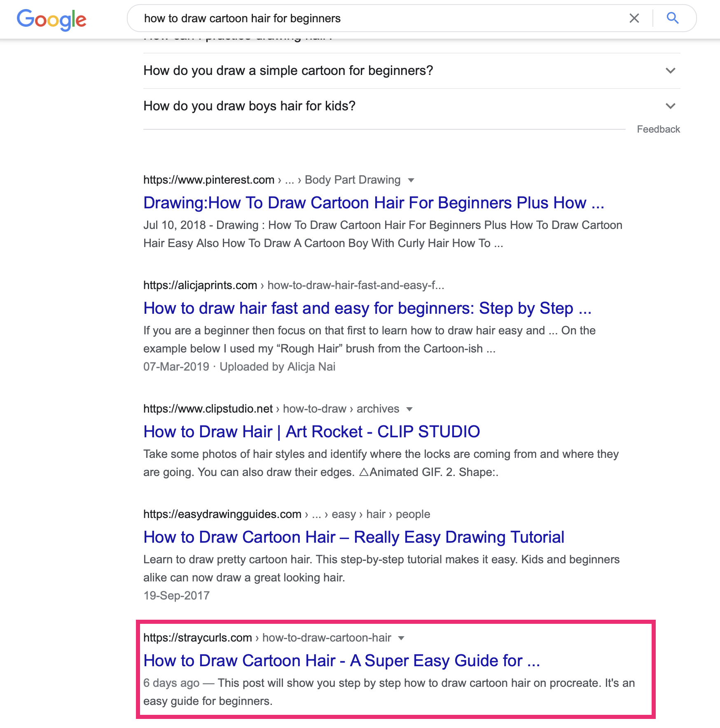
Task: Open 'Drawing:How To Draw Cartoon Hair For Beginners' result
Action: 374,203
